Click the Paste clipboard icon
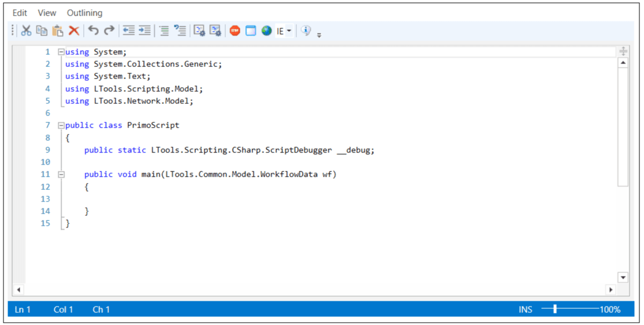Screen dimensions: 644x325 58,31
